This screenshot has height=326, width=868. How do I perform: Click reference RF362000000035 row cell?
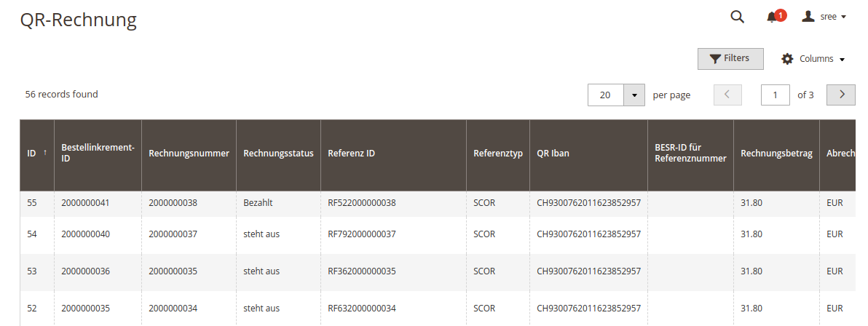[361, 271]
